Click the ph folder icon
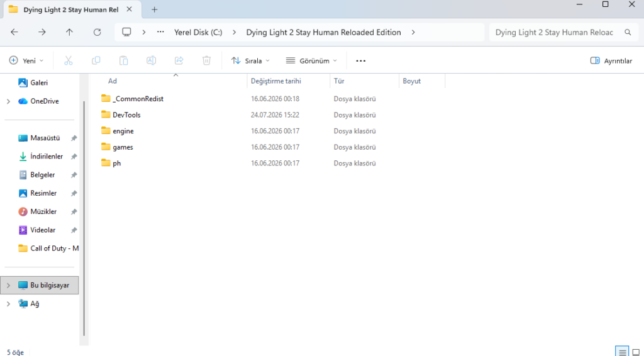The width and height of the screenshot is (644, 356). coord(106,163)
